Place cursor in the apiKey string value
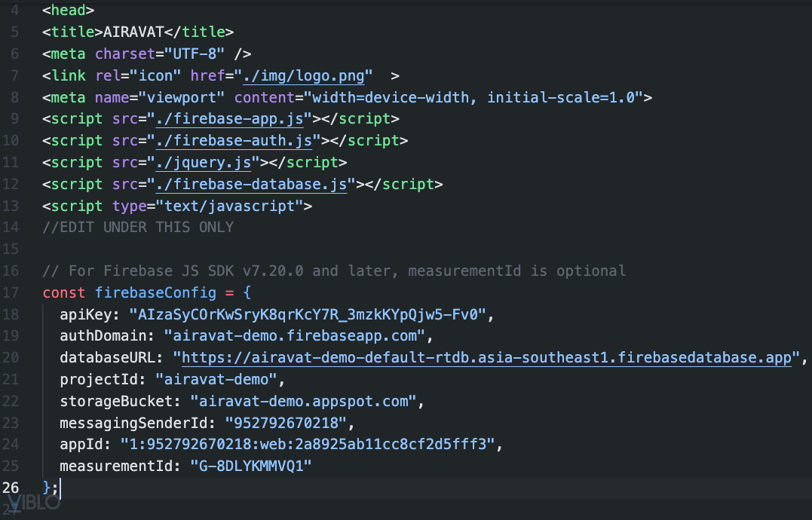The image size is (812, 520). point(310,314)
